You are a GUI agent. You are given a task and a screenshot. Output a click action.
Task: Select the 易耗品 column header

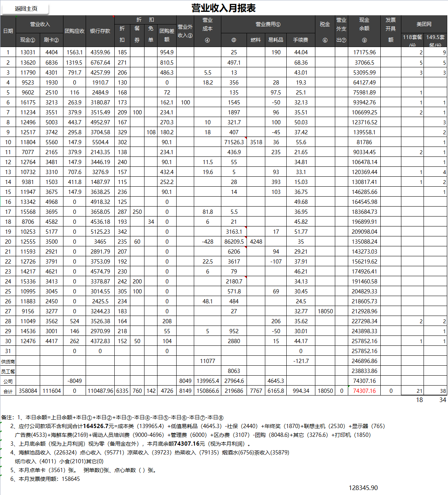276,40
